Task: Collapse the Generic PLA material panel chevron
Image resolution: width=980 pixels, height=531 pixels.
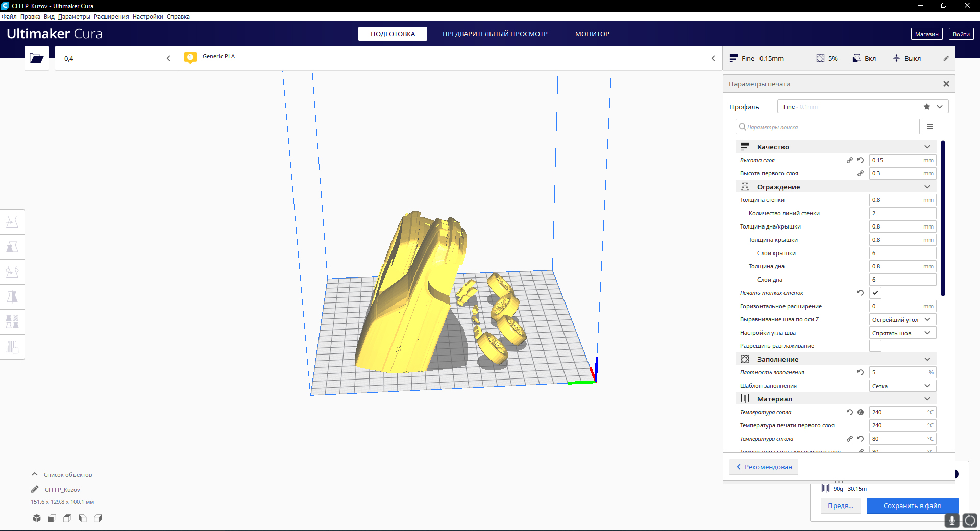Action: (x=713, y=58)
